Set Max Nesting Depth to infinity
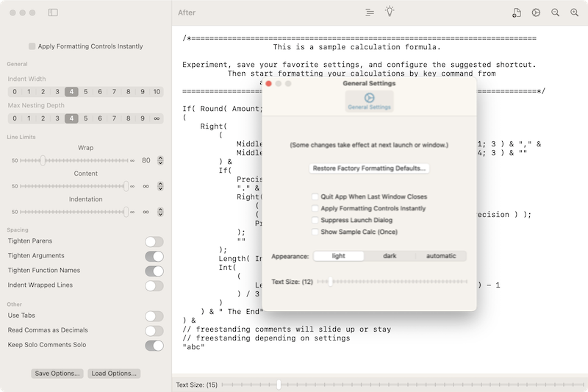The width and height of the screenshot is (588, 392). coord(157,118)
